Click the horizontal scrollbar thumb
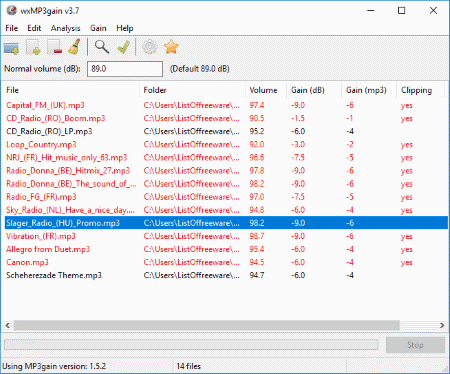450x374 pixels. pyautogui.click(x=207, y=325)
